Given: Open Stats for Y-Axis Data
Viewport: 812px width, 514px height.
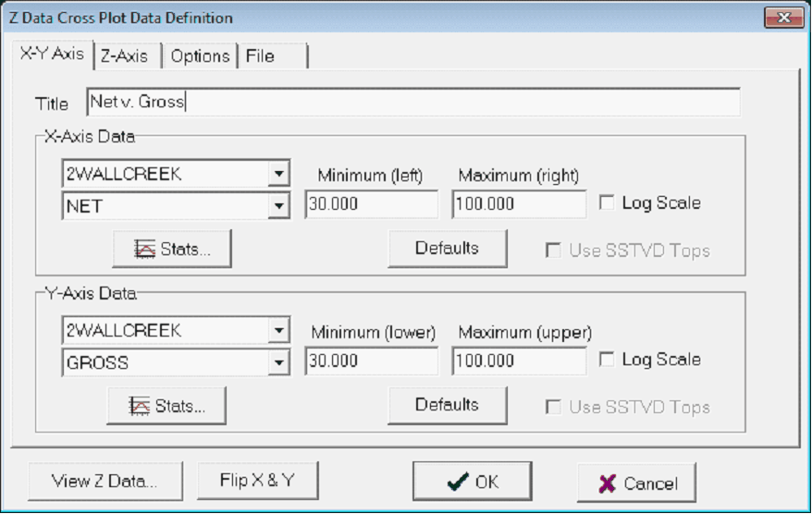Looking at the screenshot, I should (166, 405).
